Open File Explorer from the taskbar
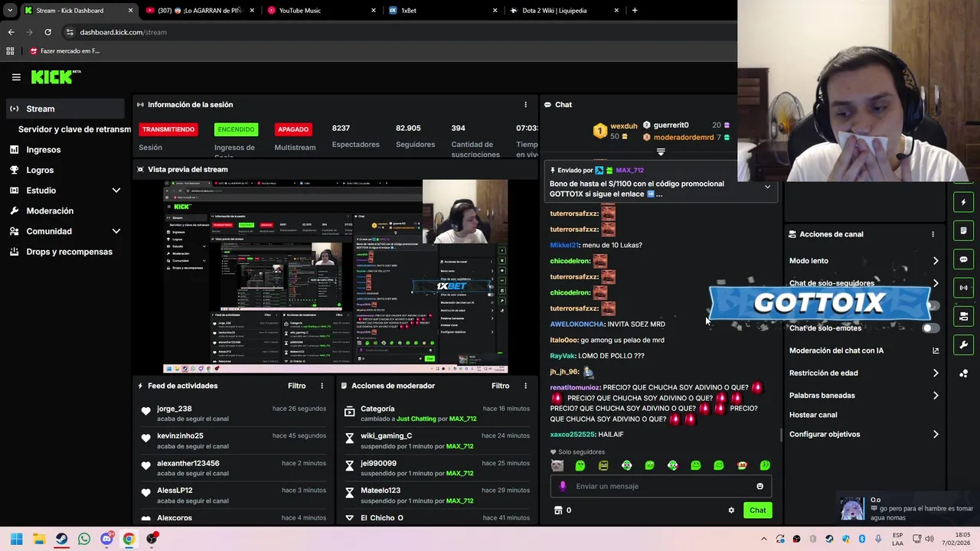The height and width of the screenshot is (551, 980). pyautogui.click(x=39, y=539)
